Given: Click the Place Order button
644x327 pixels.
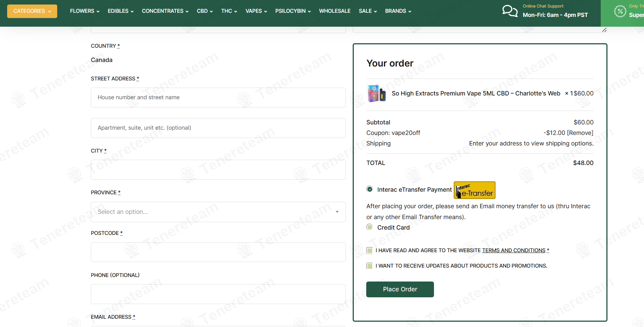Looking at the screenshot, I should click(400, 289).
